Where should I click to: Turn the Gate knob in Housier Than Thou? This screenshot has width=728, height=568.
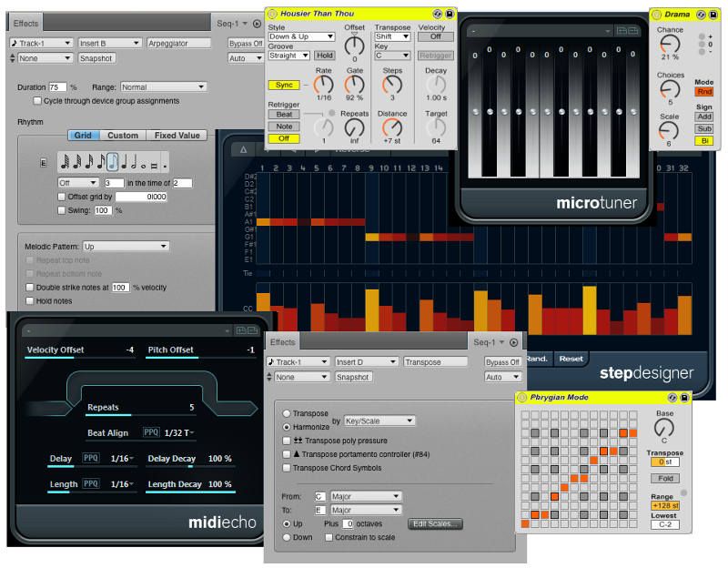354,86
